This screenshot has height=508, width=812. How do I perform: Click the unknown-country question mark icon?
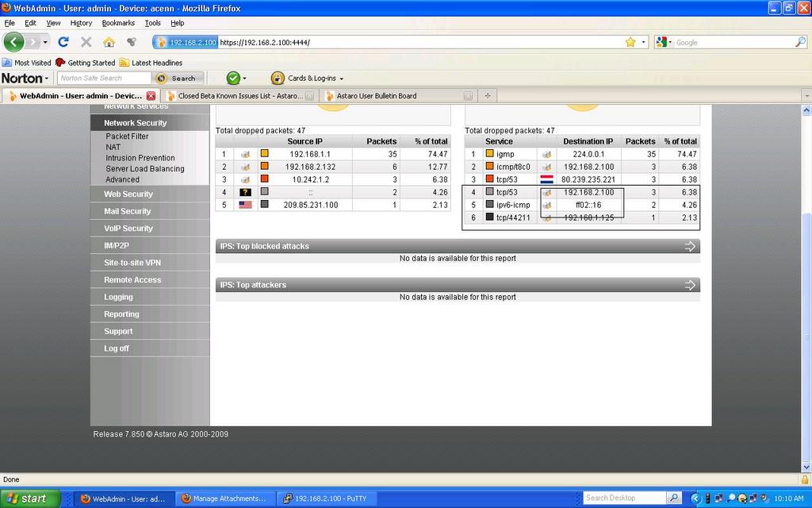coord(245,192)
